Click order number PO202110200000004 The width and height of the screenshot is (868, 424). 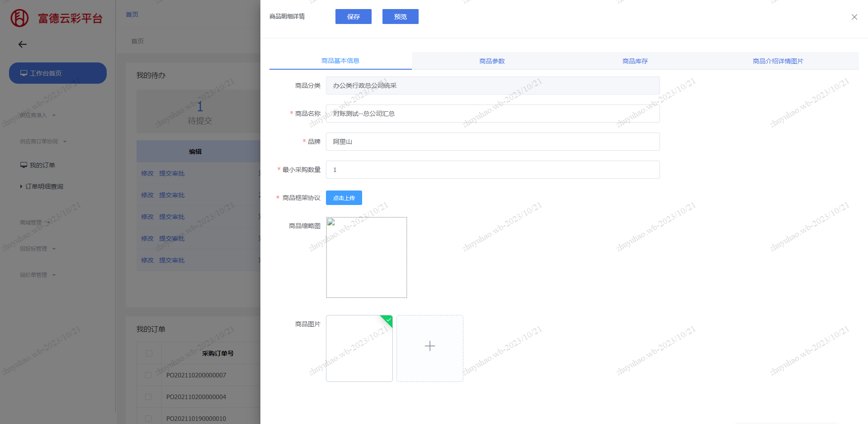[196, 397]
